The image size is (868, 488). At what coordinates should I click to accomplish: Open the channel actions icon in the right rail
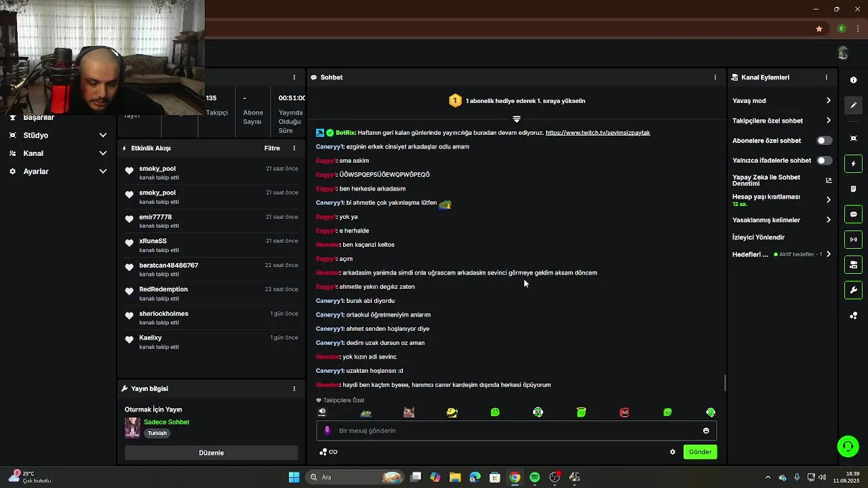(x=853, y=264)
